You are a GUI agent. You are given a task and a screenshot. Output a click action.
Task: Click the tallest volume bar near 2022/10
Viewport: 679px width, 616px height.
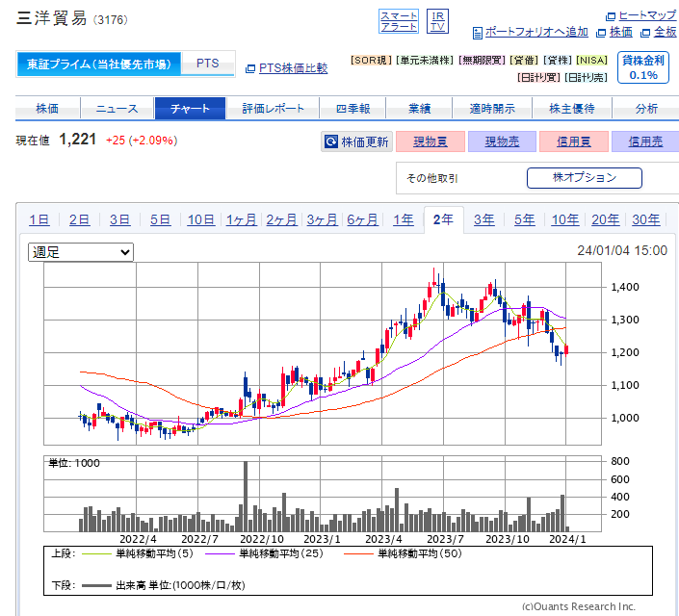[x=246, y=497]
